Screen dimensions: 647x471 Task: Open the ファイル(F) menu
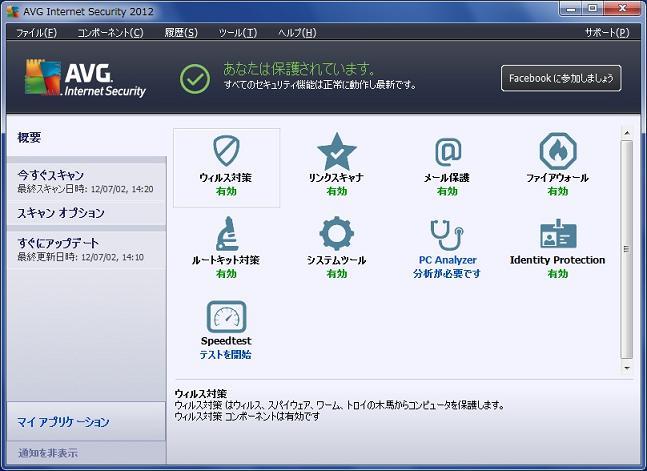(36, 32)
